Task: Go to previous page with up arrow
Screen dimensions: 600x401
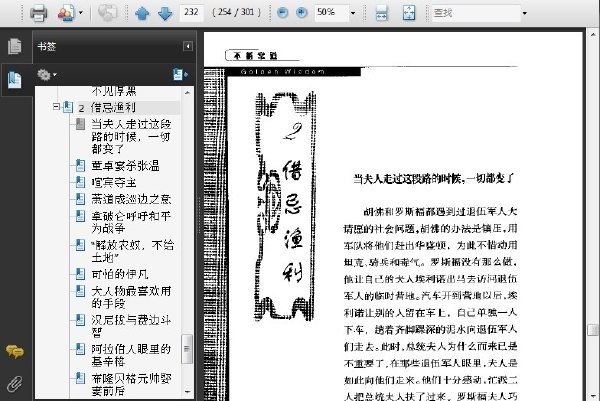Action: [142, 13]
